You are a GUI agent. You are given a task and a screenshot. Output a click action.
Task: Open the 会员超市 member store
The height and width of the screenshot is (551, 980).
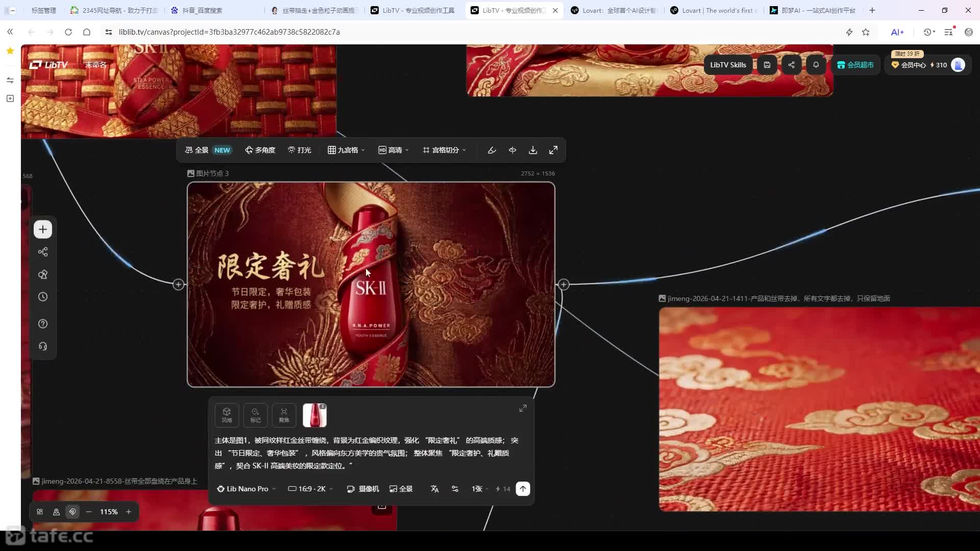coord(855,65)
